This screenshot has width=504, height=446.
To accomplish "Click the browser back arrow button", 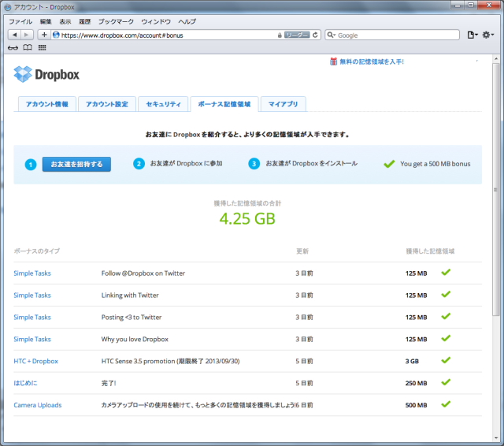I will coord(14,35).
